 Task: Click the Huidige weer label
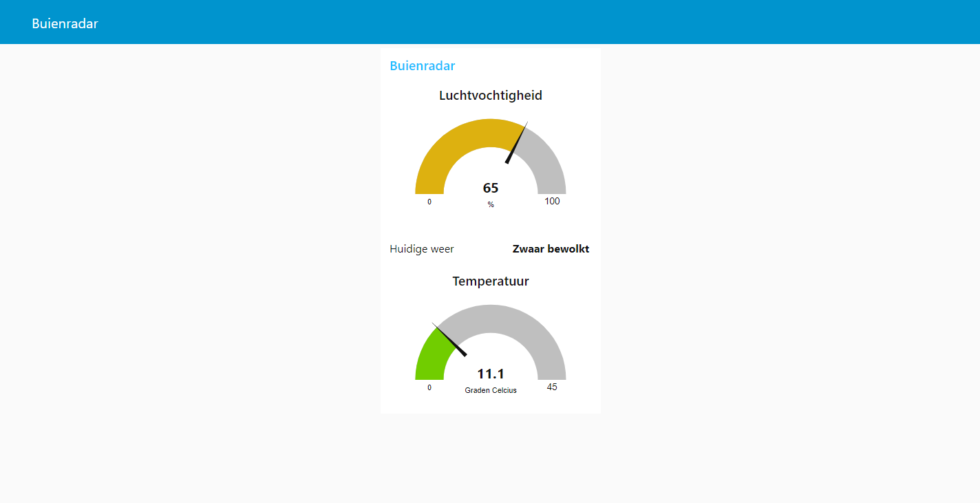click(x=422, y=249)
